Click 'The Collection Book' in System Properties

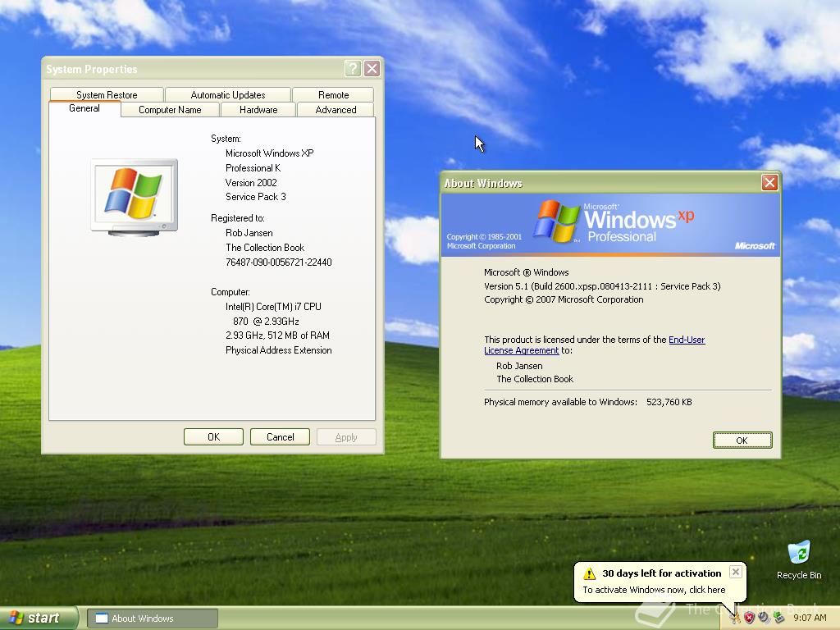[265, 248]
